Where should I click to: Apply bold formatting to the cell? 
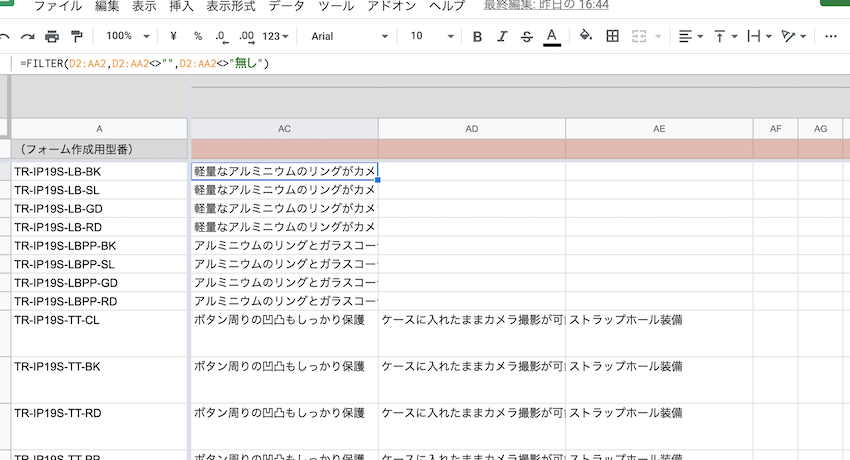pyautogui.click(x=477, y=36)
